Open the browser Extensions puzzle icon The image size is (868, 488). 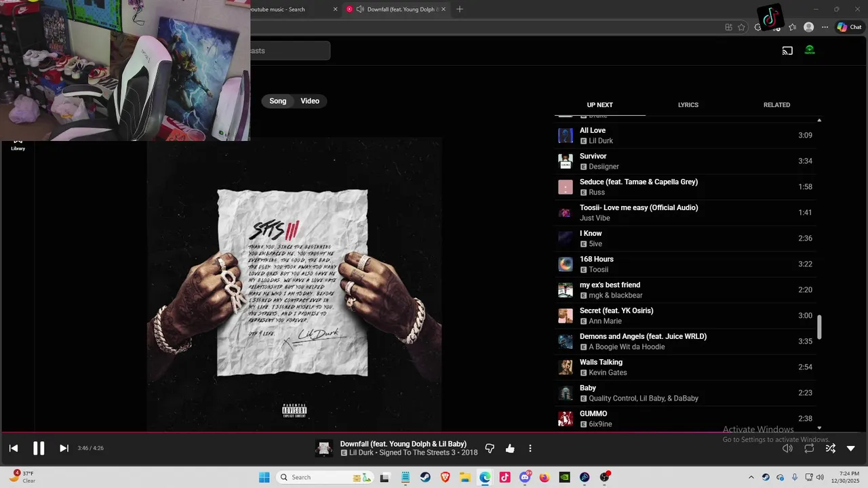point(757,27)
